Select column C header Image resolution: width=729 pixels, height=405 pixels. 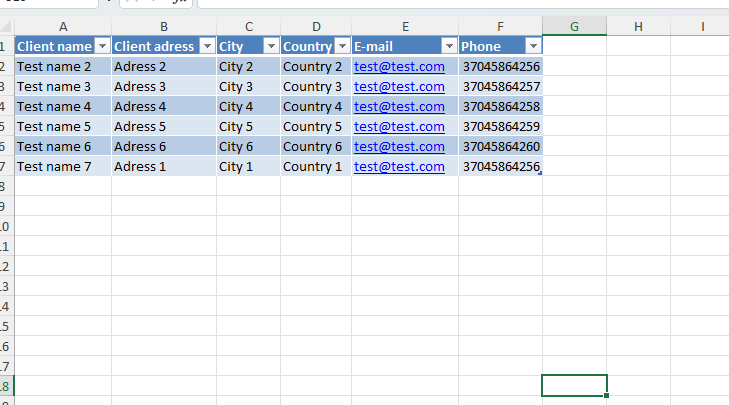(249, 27)
